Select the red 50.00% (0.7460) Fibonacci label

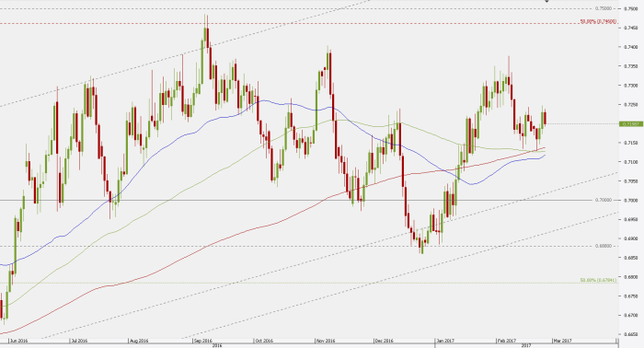pos(598,21)
